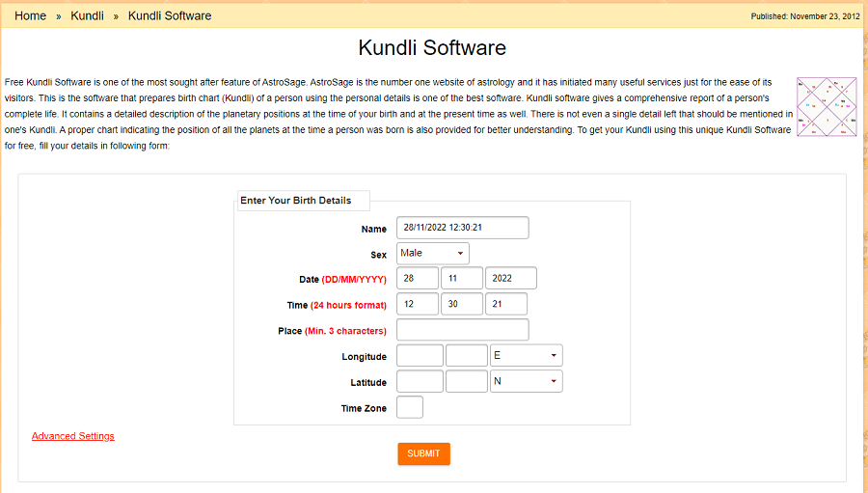868x493 pixels.
Task: Focus the Time Zone field
Action: click(410, 407)
